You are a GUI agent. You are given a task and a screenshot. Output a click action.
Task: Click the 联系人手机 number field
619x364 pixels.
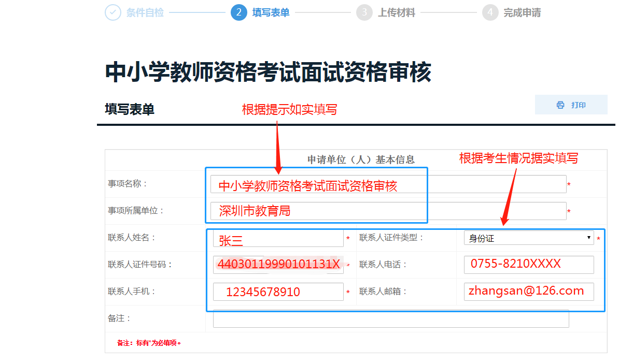coord(278,292)
